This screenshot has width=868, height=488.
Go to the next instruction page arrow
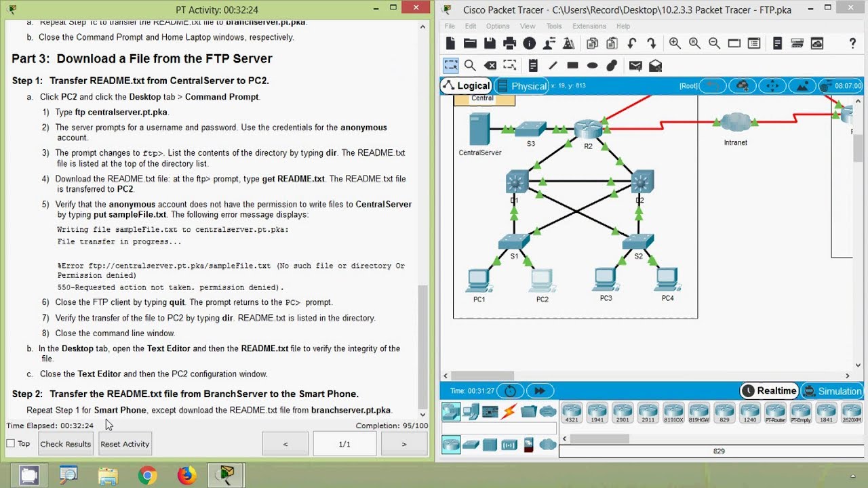tap(404, 444)
